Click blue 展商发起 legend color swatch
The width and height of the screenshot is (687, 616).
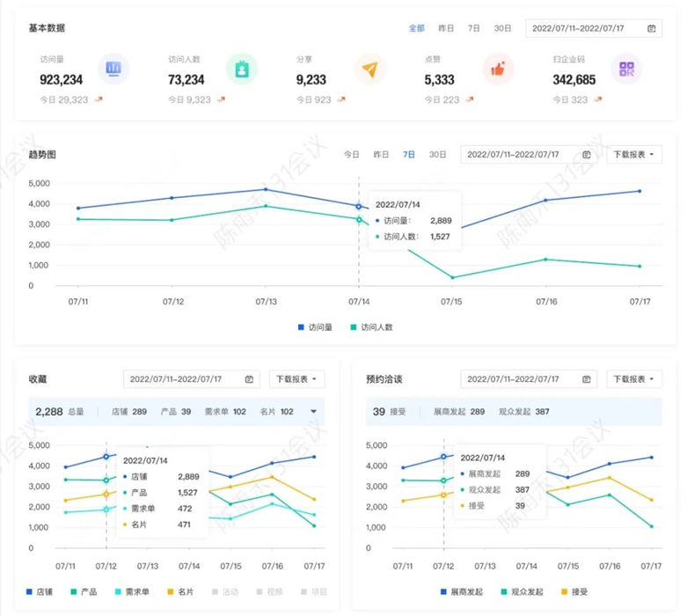pyautogui.click(x=442, y=591)
